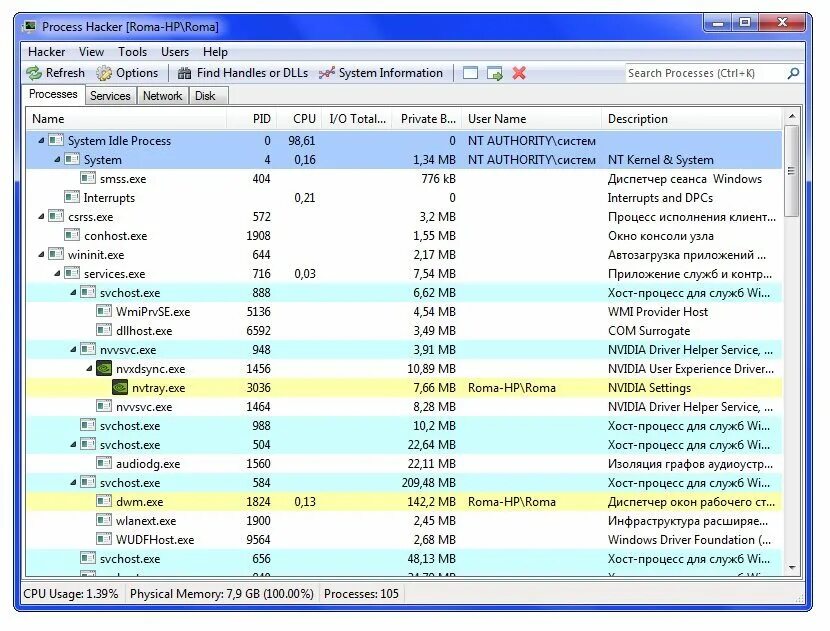Select the svchost.exe PID 988 row

(404, 426)
